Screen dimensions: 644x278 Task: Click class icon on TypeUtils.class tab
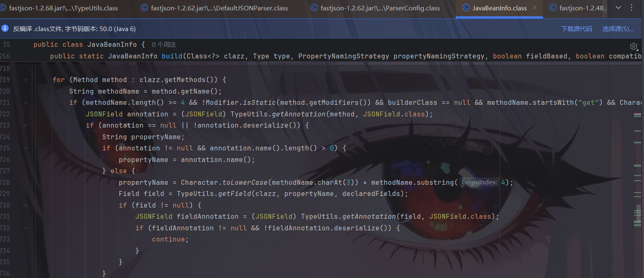[2, 8]
